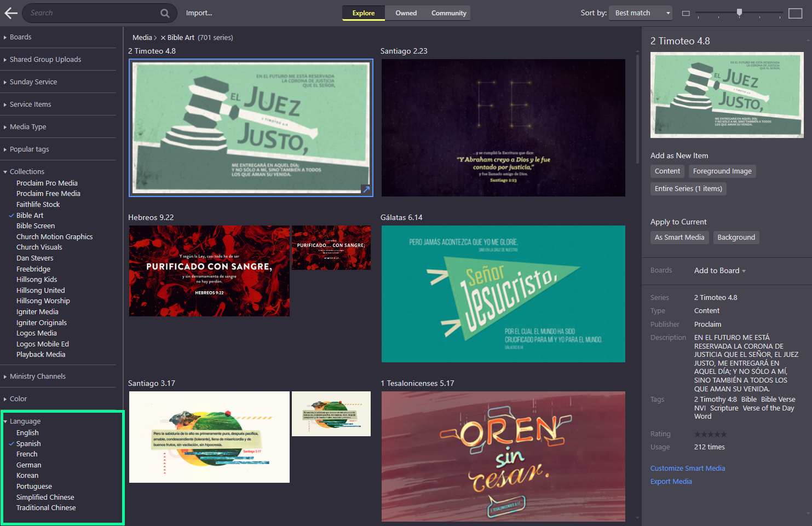The width and height of the screenshot is (812, 526).
Task: Filter by Proclaim Pro Media collection
Action: click(47, 183)
